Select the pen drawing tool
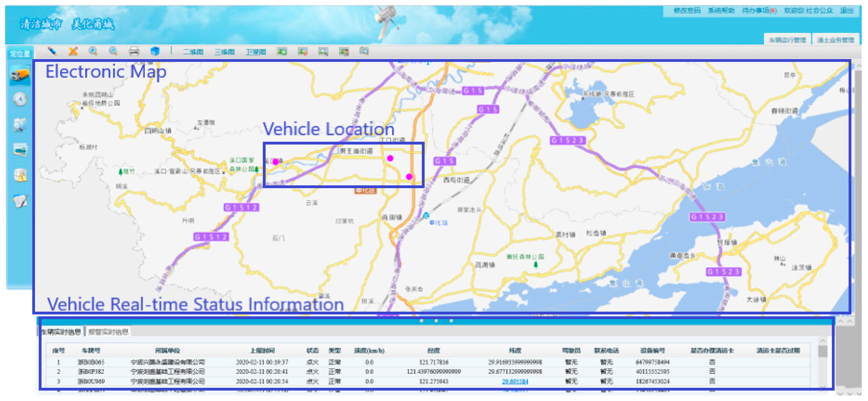This screenshot has width=868, height=401. click(x=52, y=51)
